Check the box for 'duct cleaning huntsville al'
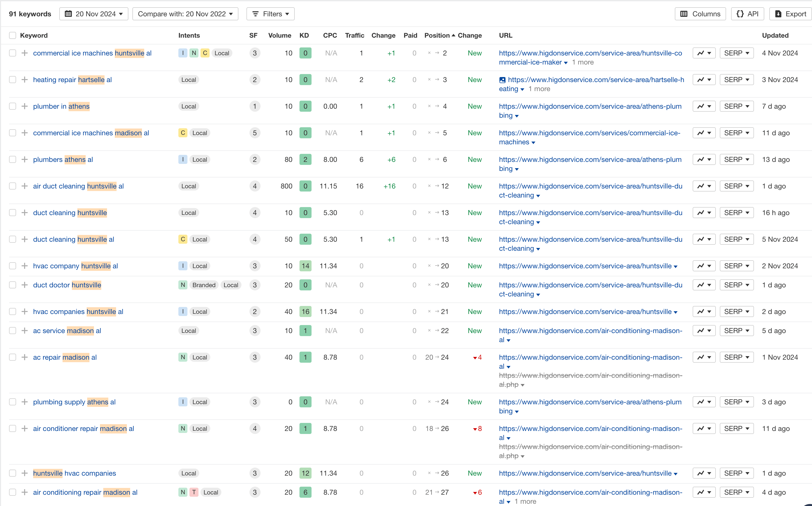 [x=13, y=239]
